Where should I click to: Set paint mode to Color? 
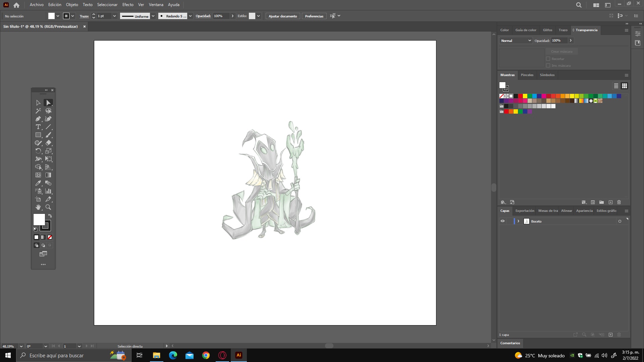[37, 237]
